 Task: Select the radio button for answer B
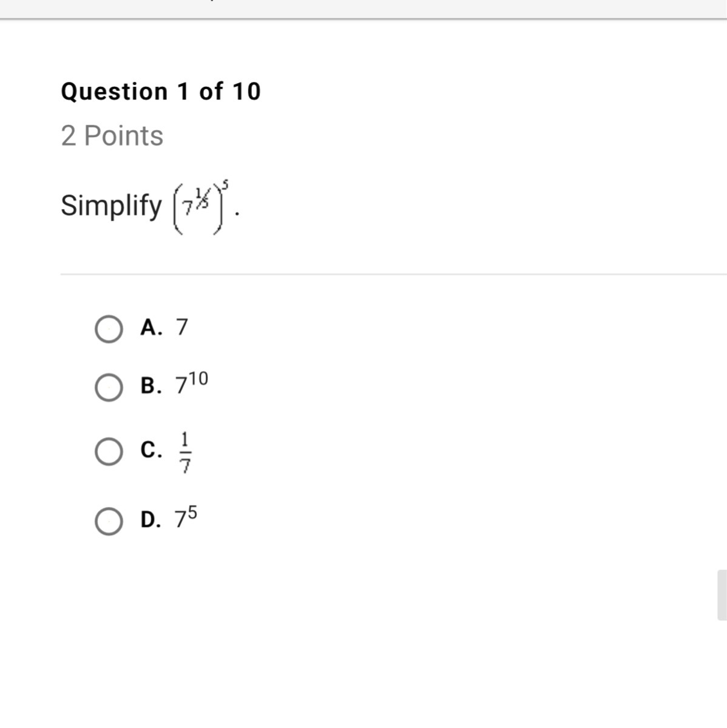[109, 388]
